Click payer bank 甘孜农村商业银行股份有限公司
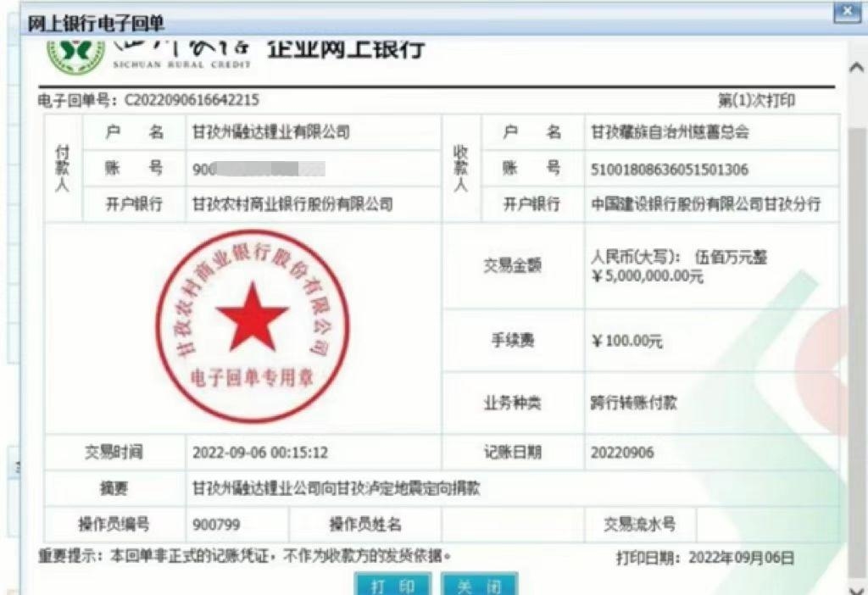Image resolution: width=868 pixels, height=595 pixels. pos(292,204)
